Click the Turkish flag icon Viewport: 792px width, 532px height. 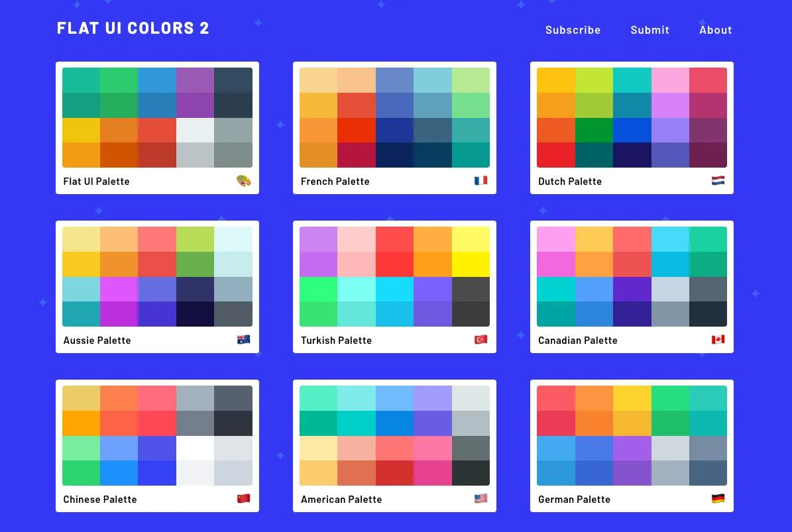click(481, 339)
